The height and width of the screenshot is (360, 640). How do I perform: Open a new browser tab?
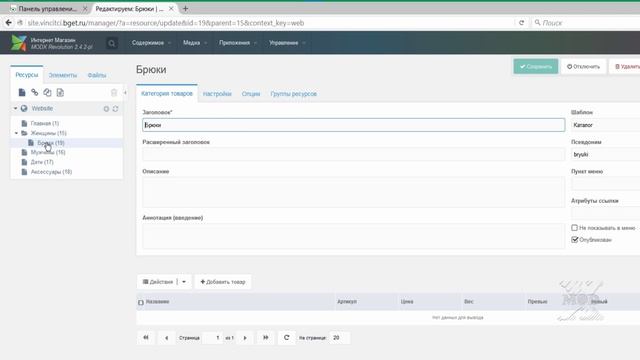pos(185,8)
